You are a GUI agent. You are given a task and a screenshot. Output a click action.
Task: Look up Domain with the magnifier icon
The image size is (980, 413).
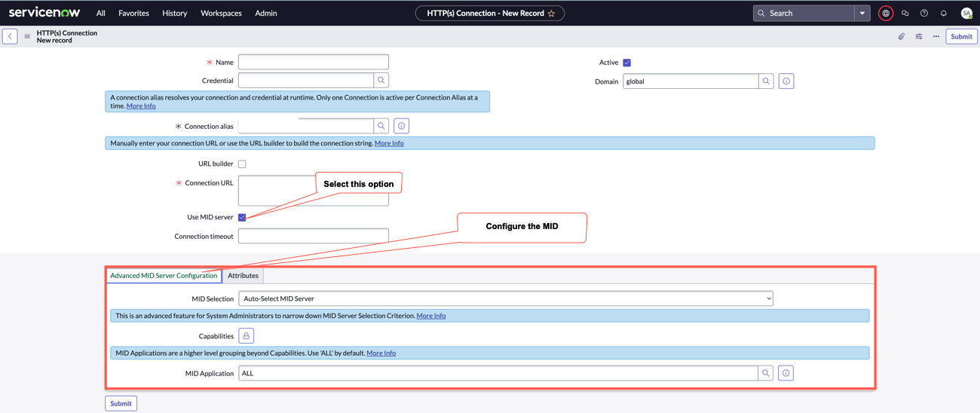tap(766, 81)
